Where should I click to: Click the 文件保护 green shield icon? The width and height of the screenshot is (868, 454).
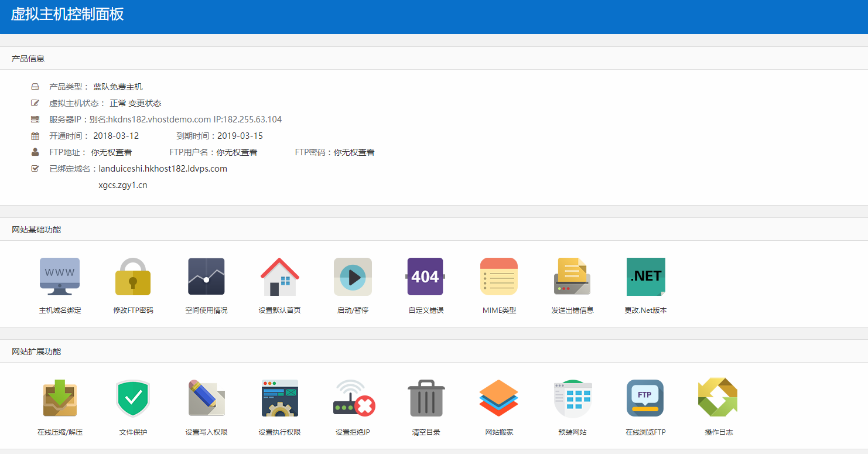(x=133, y=398)
